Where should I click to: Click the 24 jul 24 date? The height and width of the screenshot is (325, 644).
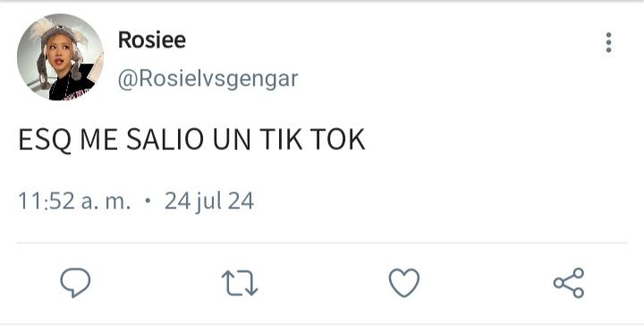[x=209, y=201]
